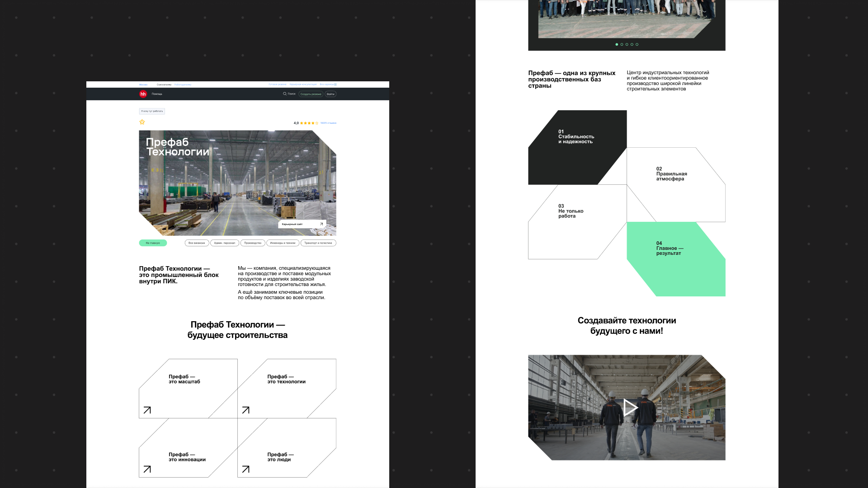The height and width of the screenshot is (488, 868).
Task: Click the Префаб Технологии warehouse banner image
Action: click(237, 183)
